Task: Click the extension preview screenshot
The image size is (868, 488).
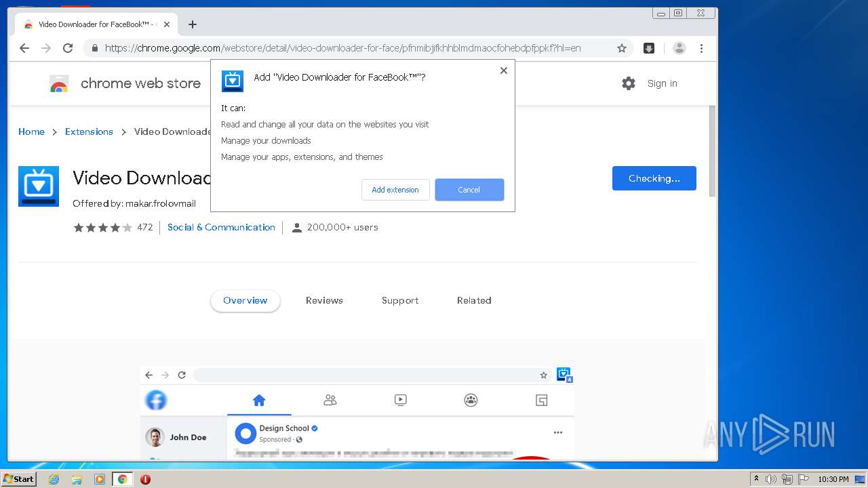Action: click(357, 412)
